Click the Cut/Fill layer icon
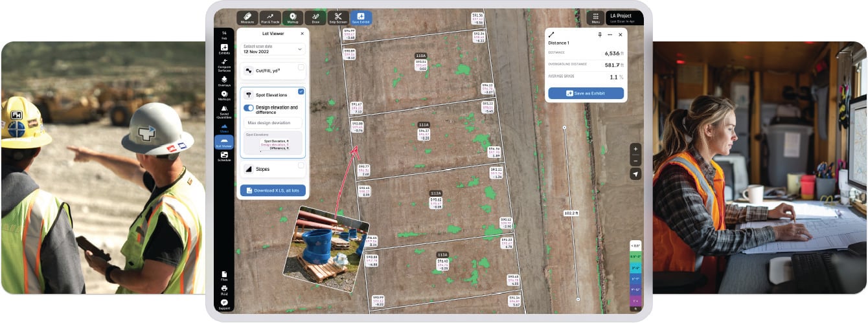The image size is (868, 323). 249,70
